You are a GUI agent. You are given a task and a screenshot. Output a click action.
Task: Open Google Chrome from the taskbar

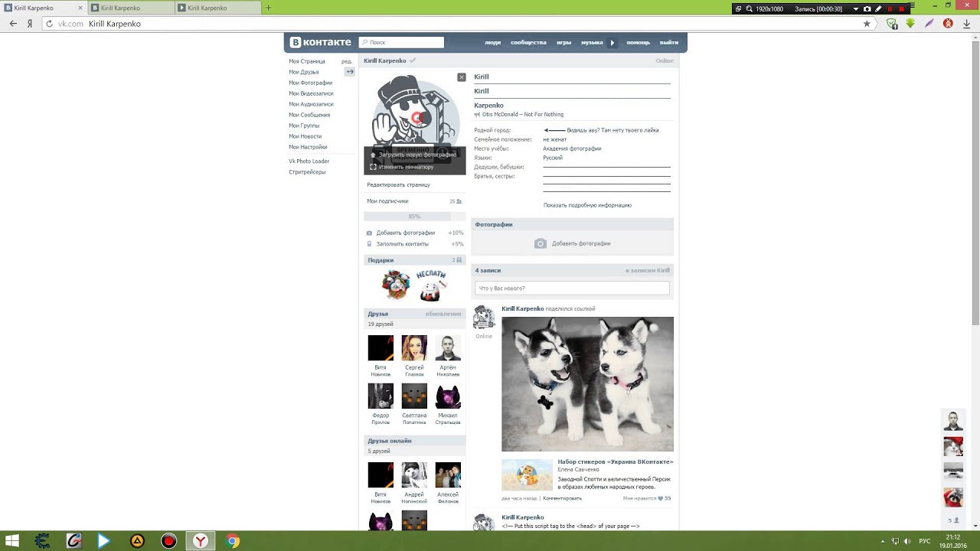click(x=233, y=541)
